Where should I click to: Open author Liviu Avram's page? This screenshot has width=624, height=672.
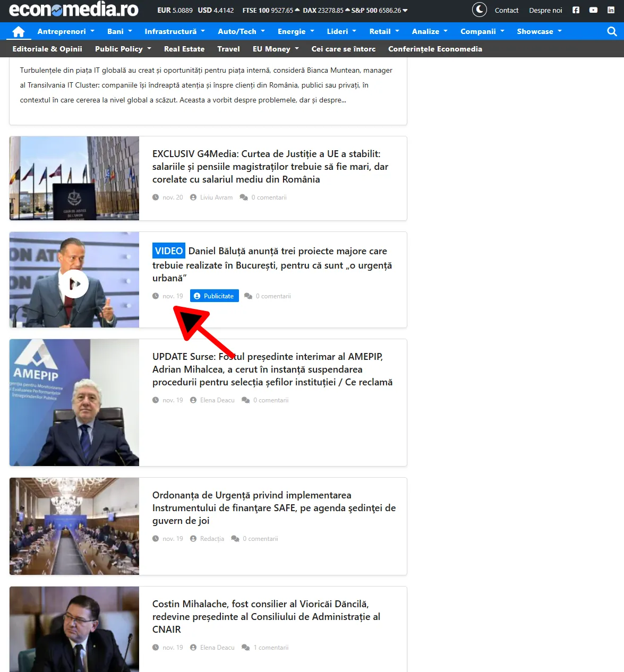216,197
